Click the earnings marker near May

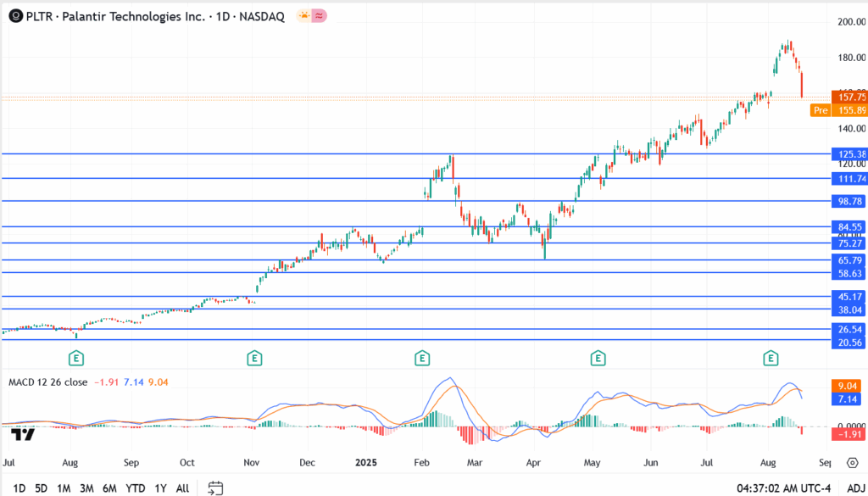598,359
